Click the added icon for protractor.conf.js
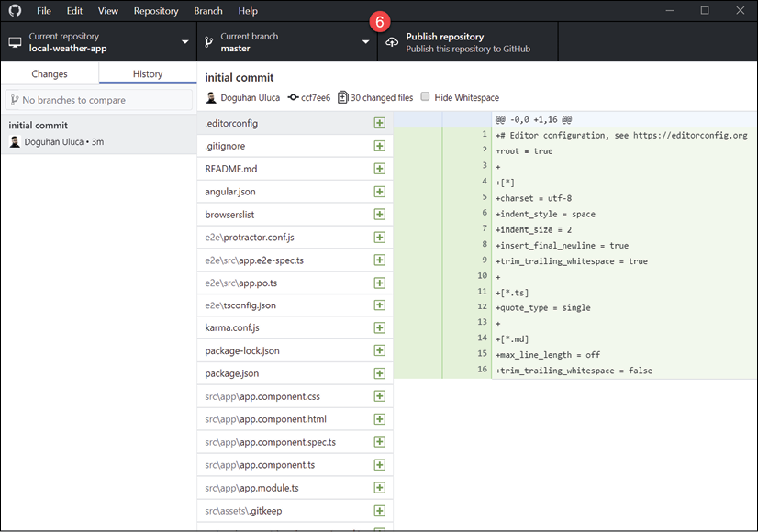The image size is (758, 532). (x=380, y=238)
